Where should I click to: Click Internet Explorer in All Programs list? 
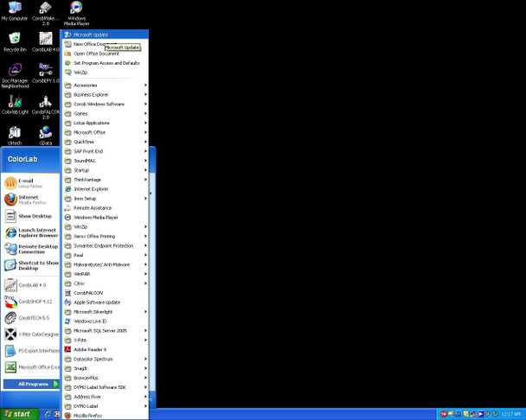[x=105, y=189]
